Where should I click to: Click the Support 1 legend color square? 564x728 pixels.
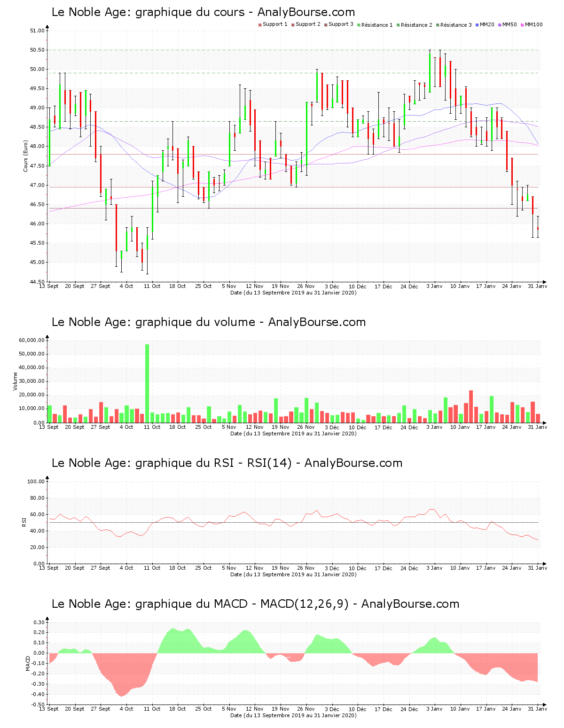tap(260, 25)
